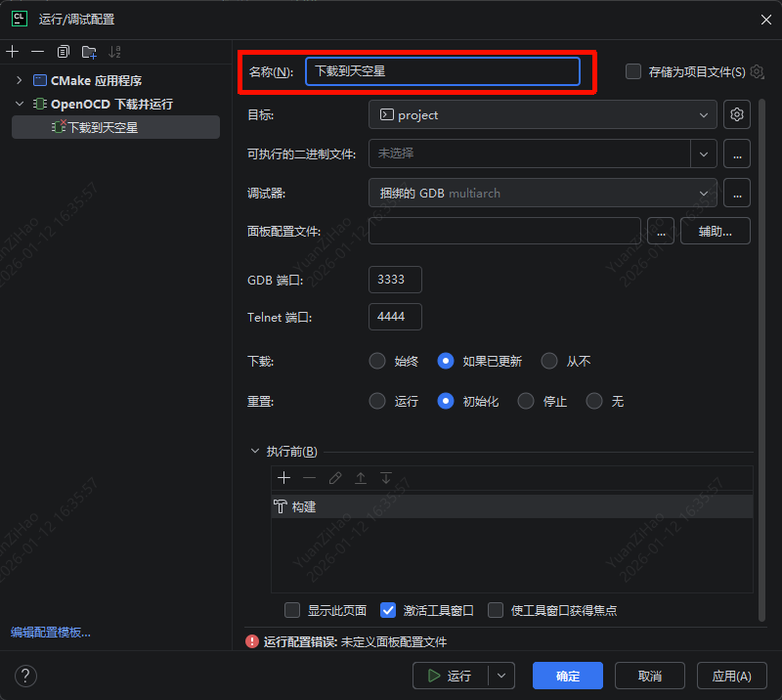The width and height of the screenshot is (782, 700).
Task: Create a new configuration folder
Action: coord(86,52)
